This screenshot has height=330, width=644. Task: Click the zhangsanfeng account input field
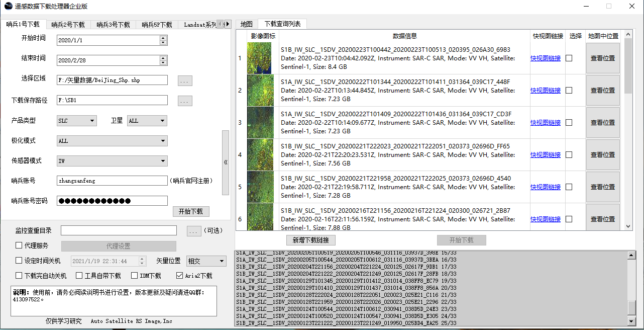click(x=112, y=181)
